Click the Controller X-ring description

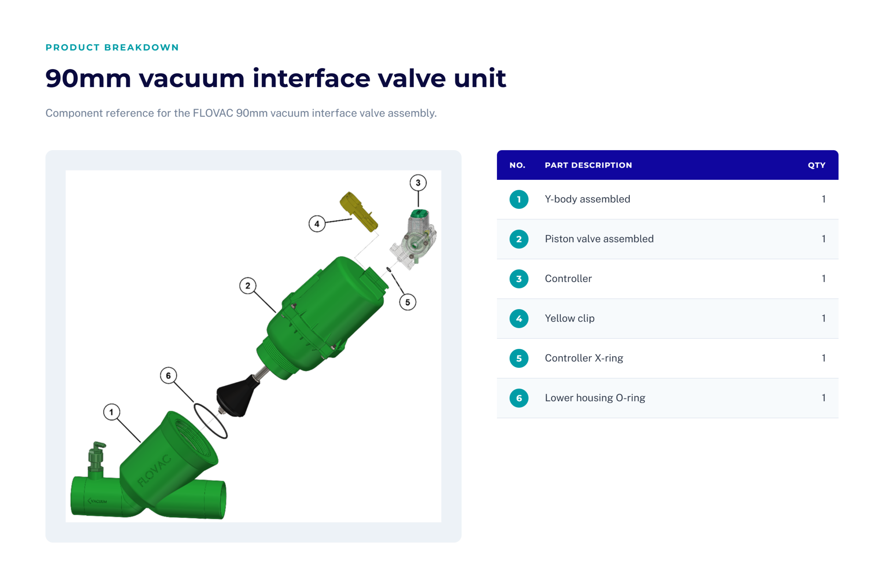coord(584,358)
